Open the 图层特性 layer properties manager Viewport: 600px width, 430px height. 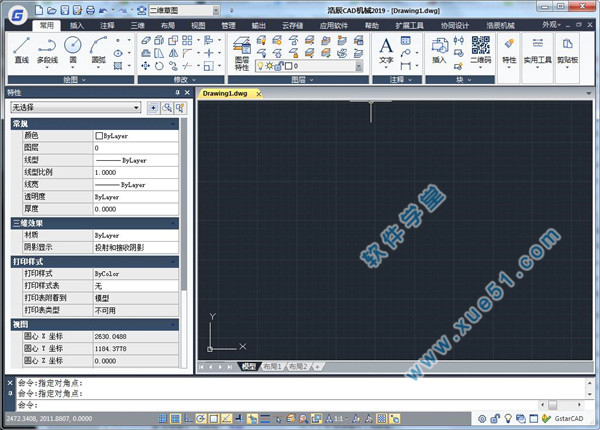[x=241, y=50]
